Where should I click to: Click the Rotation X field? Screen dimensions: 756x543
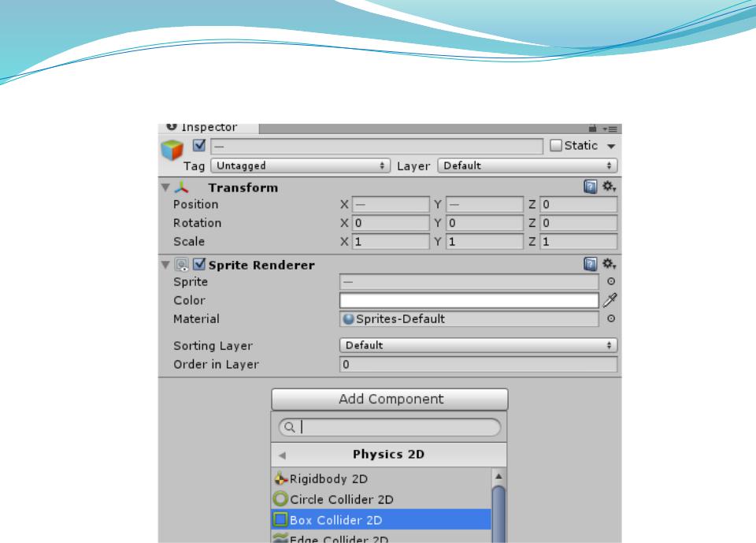tap(391, 223)
